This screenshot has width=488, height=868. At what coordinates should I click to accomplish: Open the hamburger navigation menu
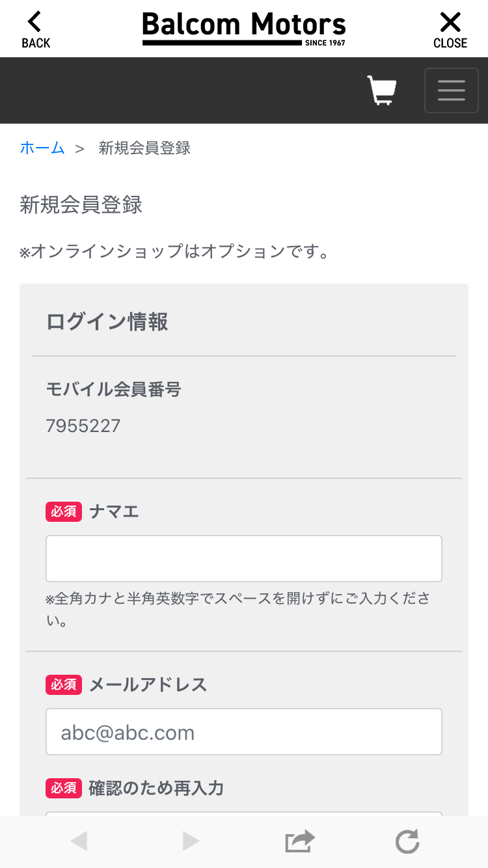point(452,90)
